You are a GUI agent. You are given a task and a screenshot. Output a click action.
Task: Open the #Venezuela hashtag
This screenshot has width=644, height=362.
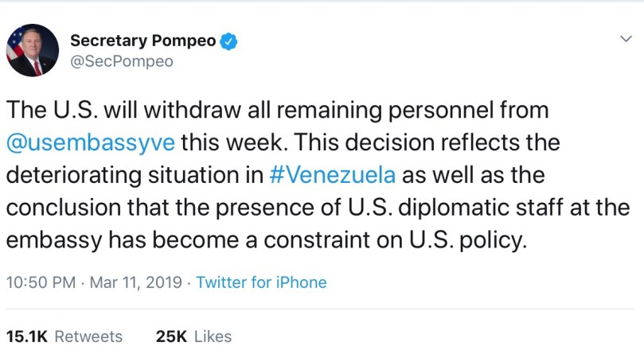point(333,175)
